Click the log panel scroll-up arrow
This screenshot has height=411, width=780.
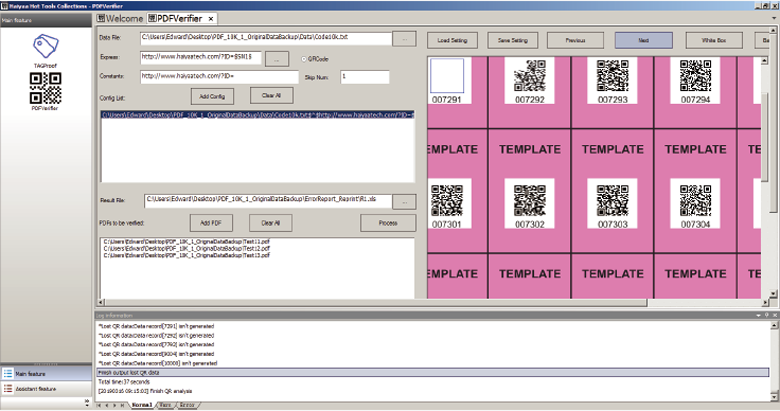(774, 325)
